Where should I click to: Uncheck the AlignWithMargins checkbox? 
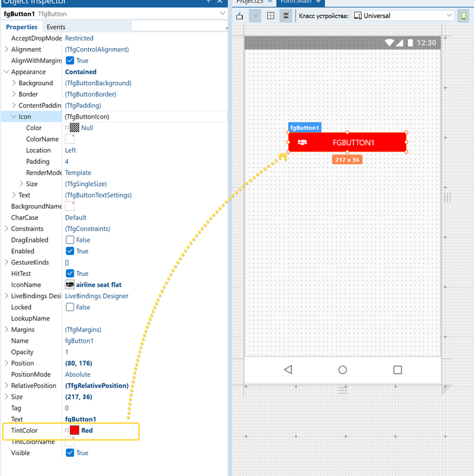(70, 61)
